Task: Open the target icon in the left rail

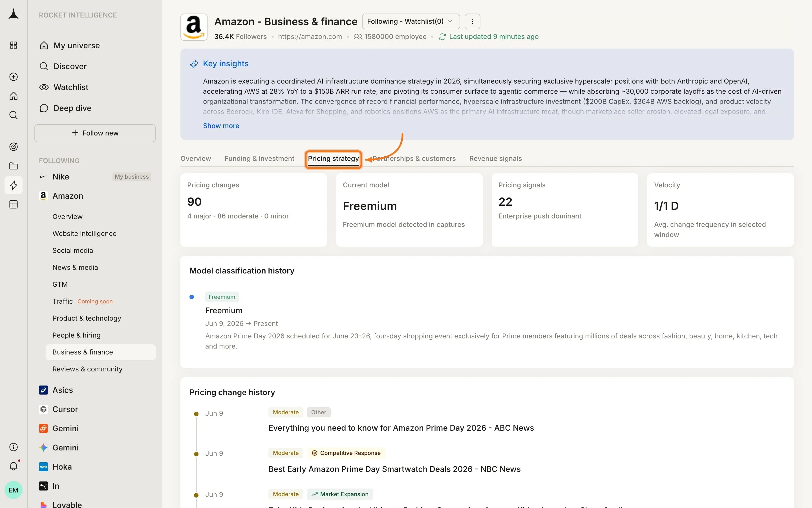Action: click(14, 146)
